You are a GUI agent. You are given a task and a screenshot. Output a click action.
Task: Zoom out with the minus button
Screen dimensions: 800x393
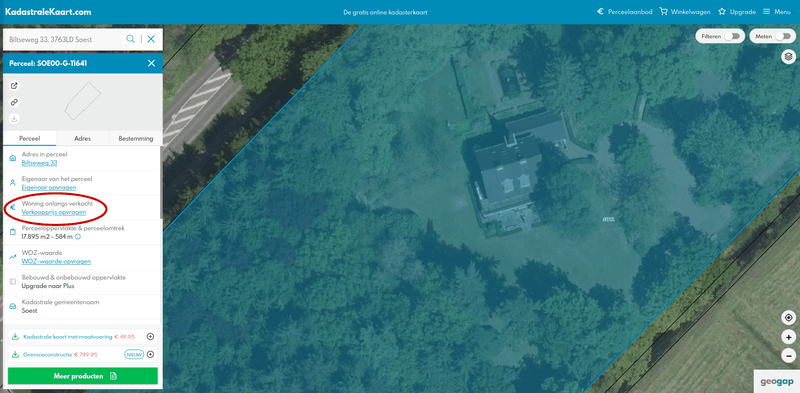tap(788, 356)
